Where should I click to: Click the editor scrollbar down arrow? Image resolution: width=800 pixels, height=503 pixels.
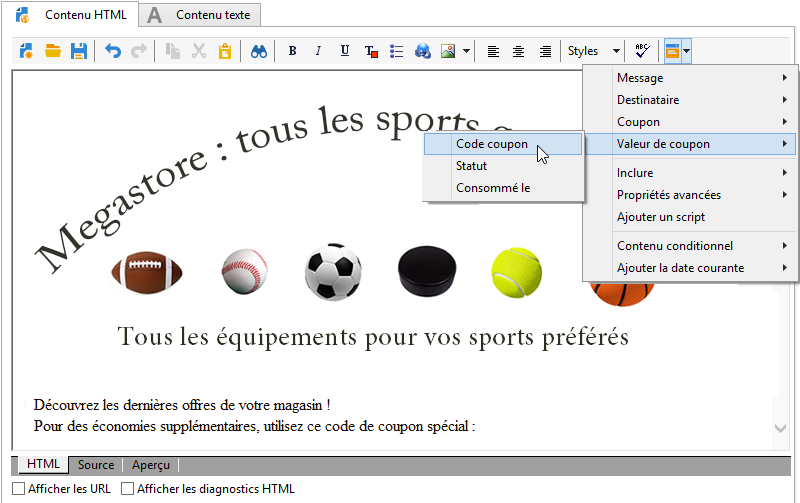(x=780, y=429)
